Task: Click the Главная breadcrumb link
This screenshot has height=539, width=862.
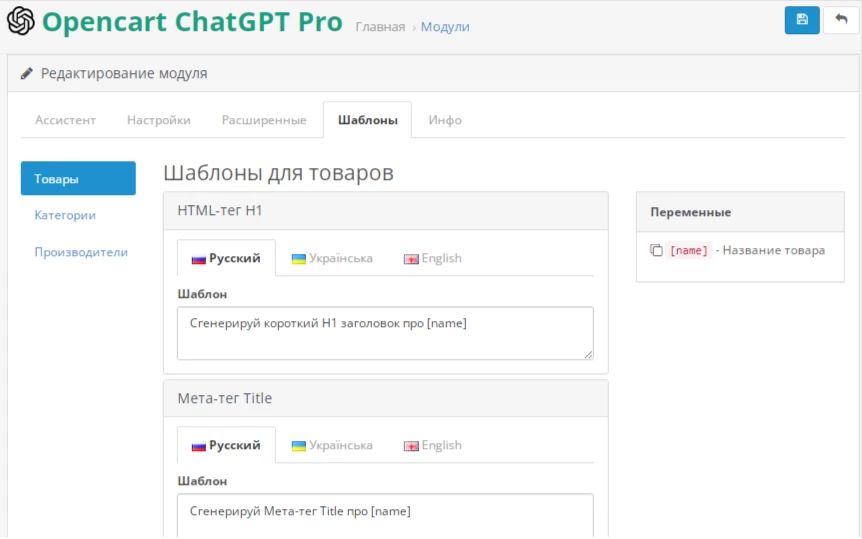Action: click(x=380, y=26)
